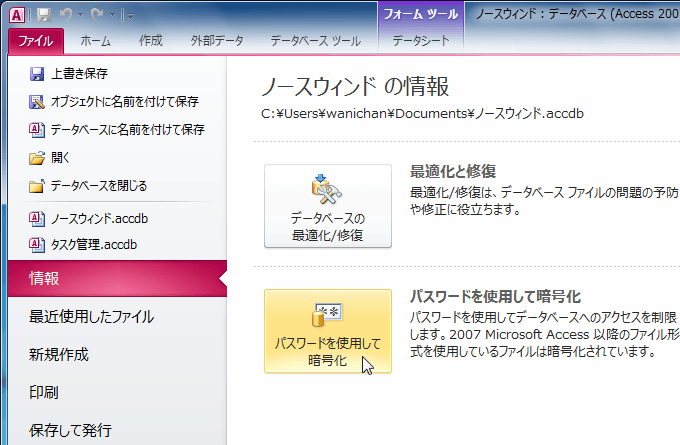Viewport: 680px width, 445px height.
Task: Click the オブジェクトに名前を付けて保存 icon
Action: point(37,102)
